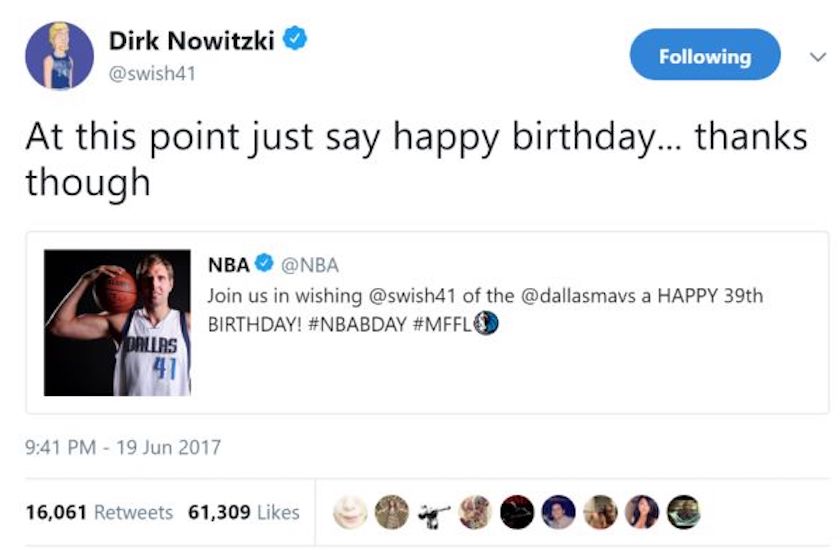Viewport: 840px width, 551px height.
Task: Click the verified badge beside Dirk Nowitzki
Action: (x=293, y=40)
